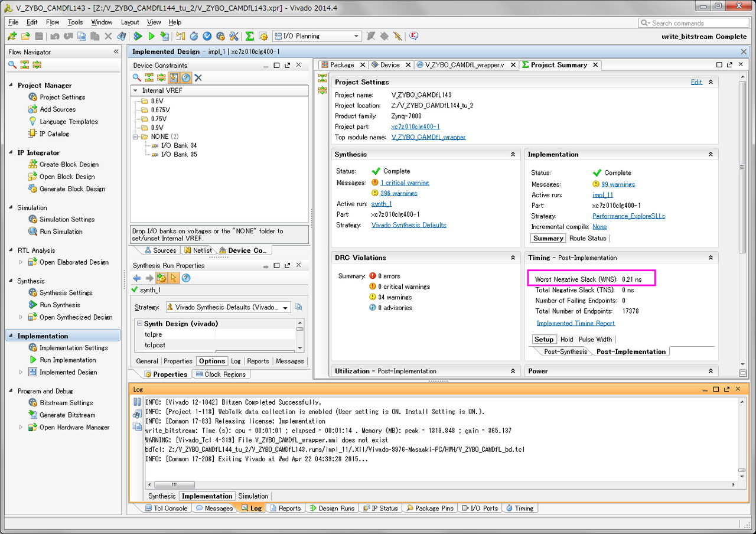756x534 pixels.
Task: Click the Project Summary sigma toolbar icon
Action: [250, 37]
